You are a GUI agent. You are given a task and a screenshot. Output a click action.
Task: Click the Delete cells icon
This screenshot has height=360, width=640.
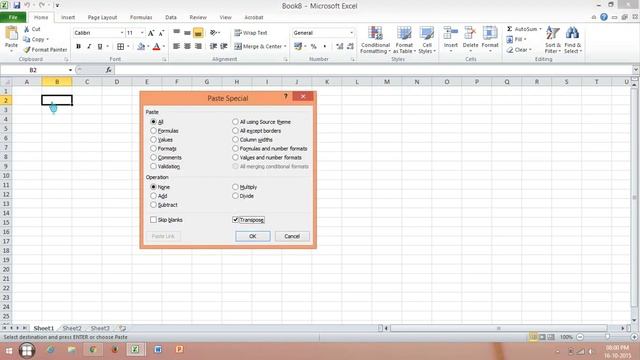click(x=470, y=33)
